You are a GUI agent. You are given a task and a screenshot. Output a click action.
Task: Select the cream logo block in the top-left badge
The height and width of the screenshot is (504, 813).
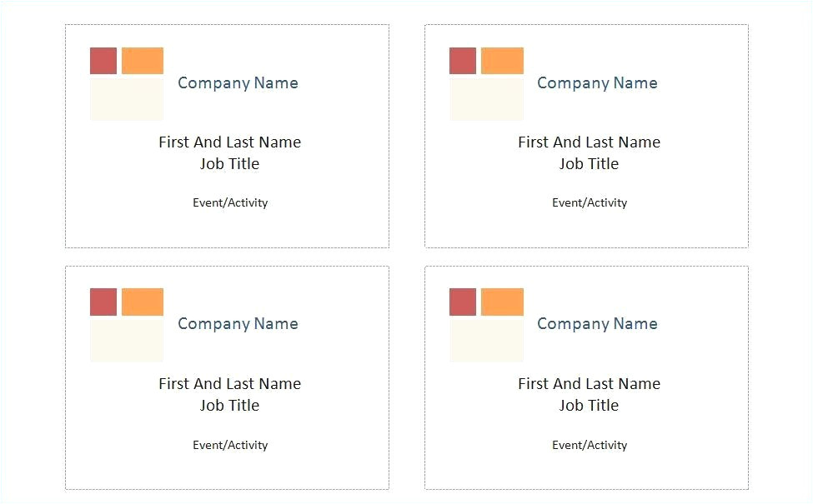click(127, 97)
